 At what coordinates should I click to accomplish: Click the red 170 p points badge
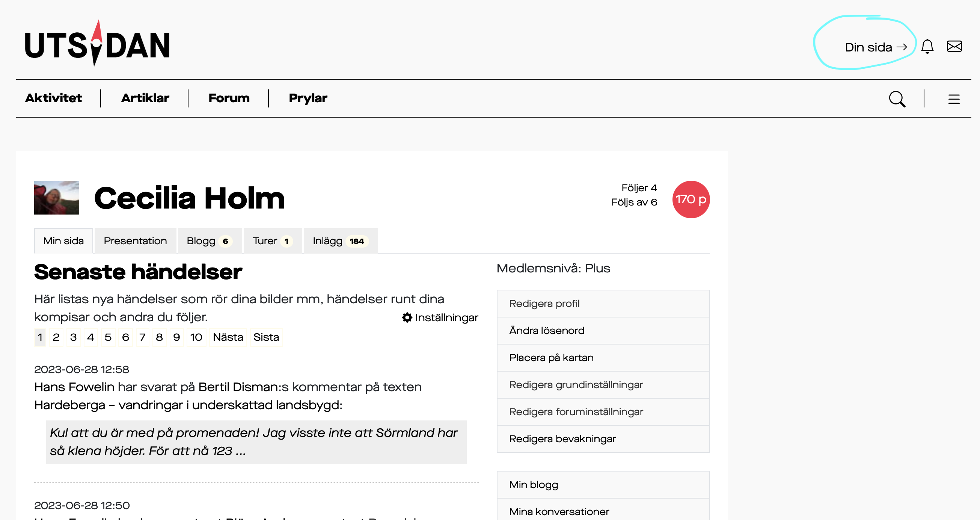pyautogui.click(x=691, y=199)
